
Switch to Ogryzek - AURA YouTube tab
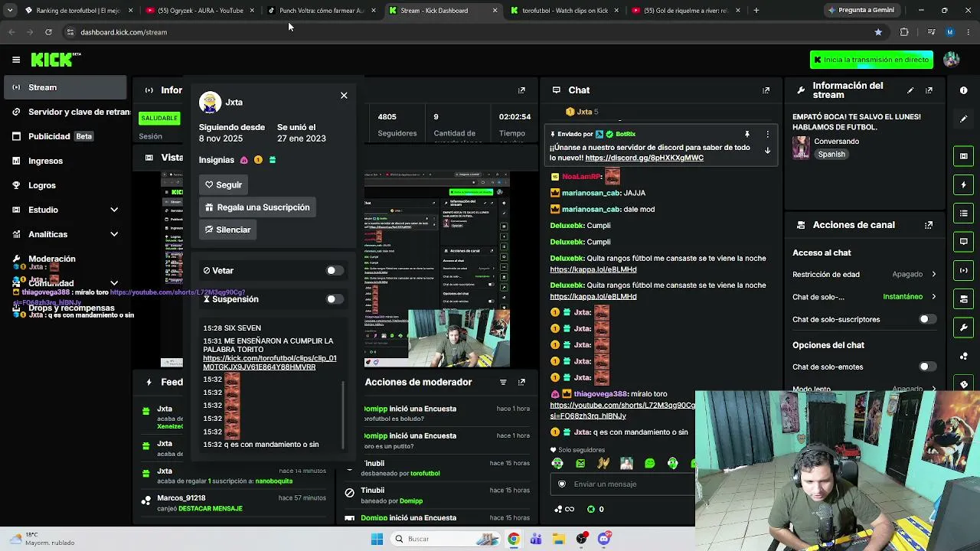click(198, 11)
